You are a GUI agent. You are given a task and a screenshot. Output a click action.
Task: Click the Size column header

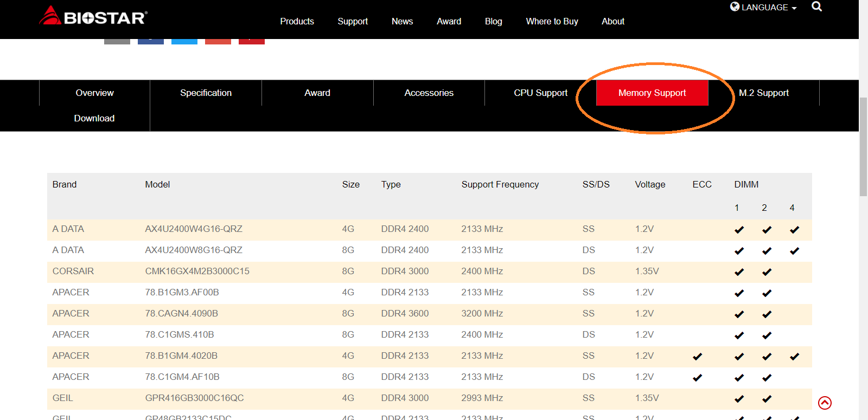[x=350, y=184]
